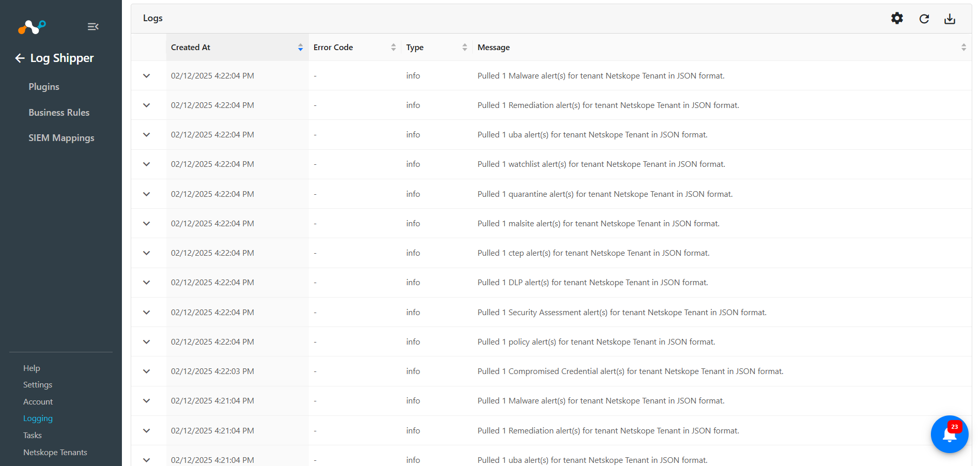
Task: Expand the Compromised Credential alert row
Action: (x=147, y=371)
